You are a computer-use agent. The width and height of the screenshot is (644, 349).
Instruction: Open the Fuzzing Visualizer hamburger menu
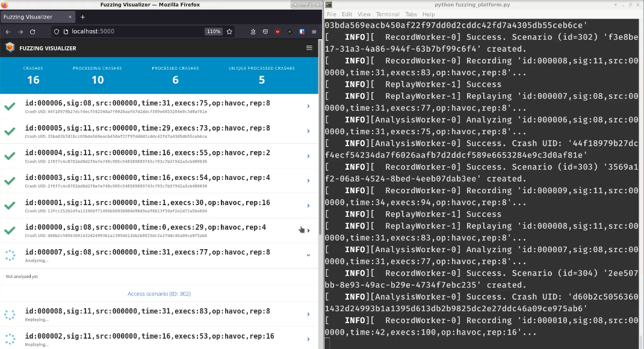pos(309,48)
